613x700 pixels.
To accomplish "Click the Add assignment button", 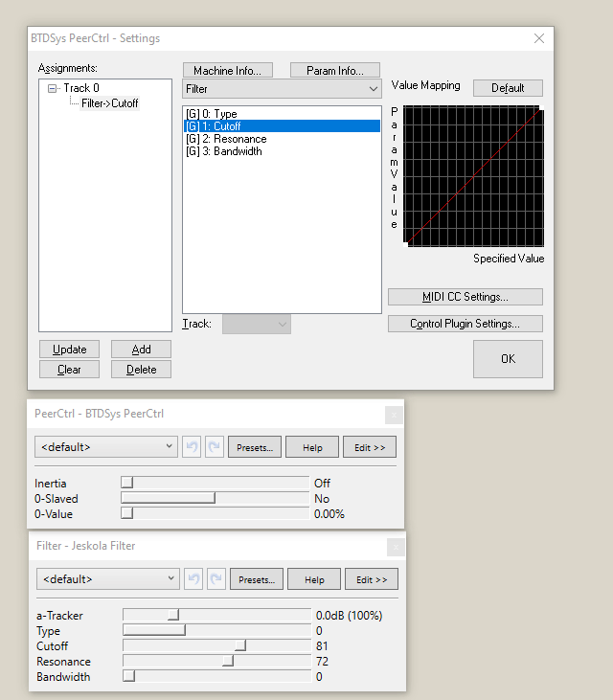I will [141, 350].
